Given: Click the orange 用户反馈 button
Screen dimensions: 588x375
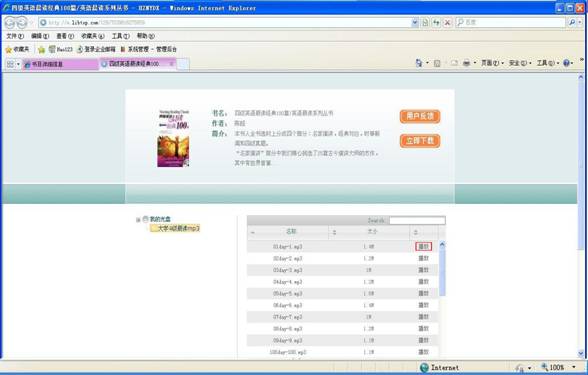Looking at the screenshot, I should [x=420, y=116].
